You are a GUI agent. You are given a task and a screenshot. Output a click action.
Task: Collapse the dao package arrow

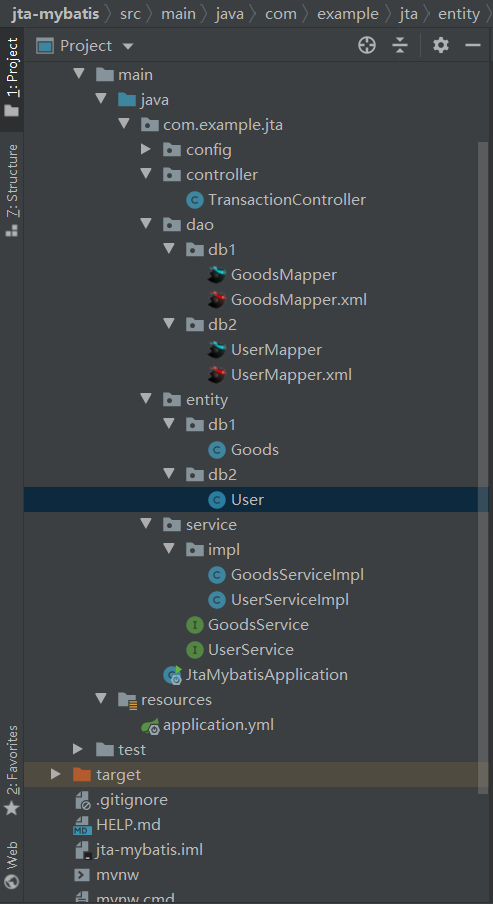(146, 224)
